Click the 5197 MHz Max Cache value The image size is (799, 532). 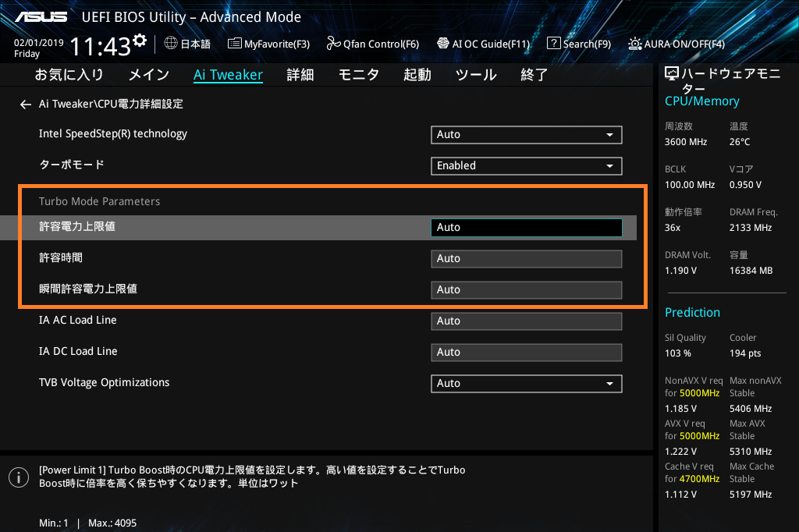751,495
